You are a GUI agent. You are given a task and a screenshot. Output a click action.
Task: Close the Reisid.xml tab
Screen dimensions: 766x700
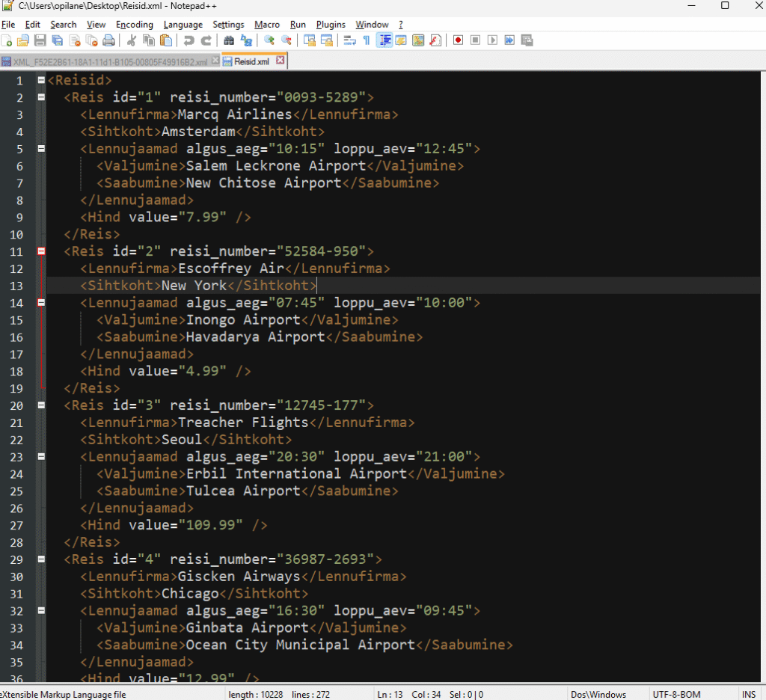pos(280,61)
